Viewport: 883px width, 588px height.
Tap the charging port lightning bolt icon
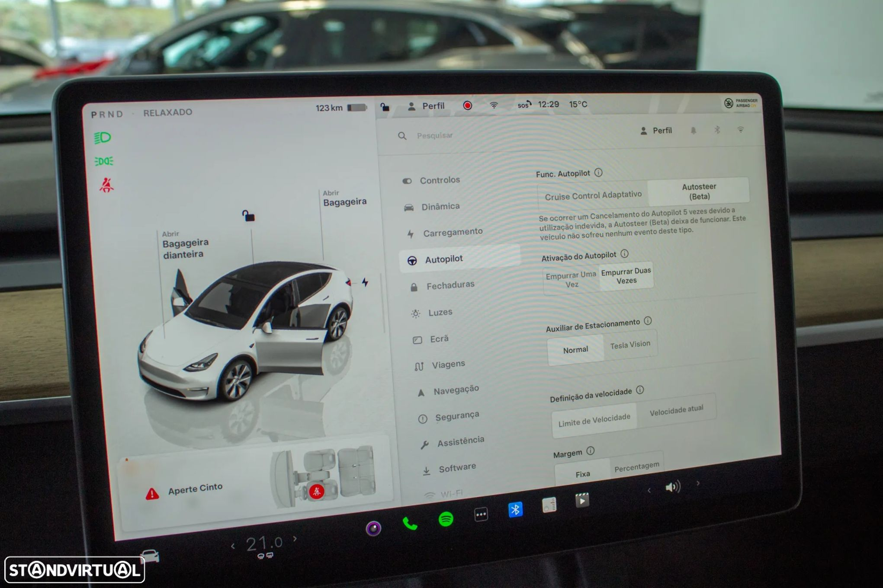pyautogui.click(x=365, y=282)
